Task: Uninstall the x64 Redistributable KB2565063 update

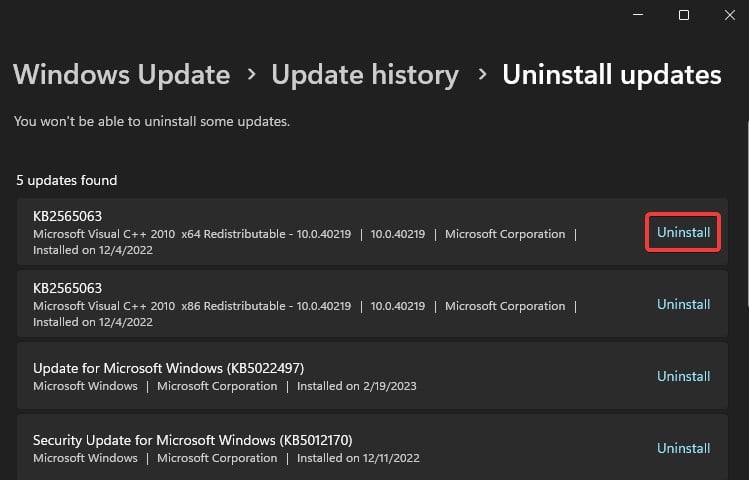Action: (x=684, y=232)
